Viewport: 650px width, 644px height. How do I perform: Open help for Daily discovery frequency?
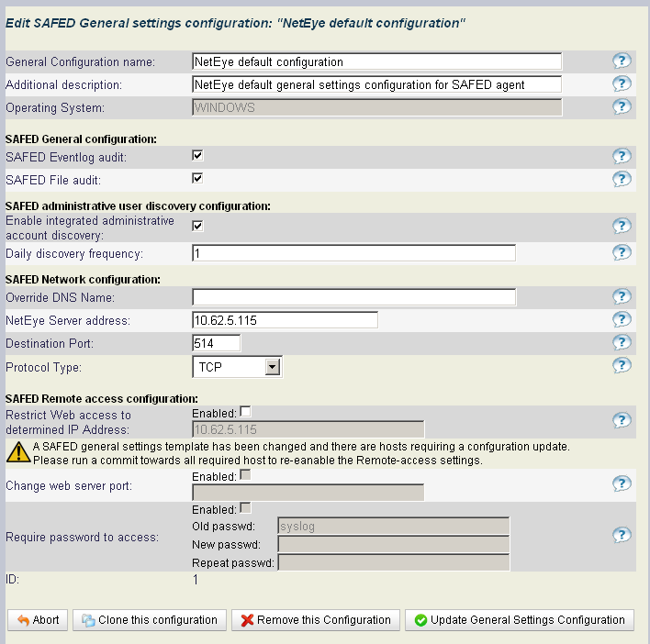[x=622, y=252]
